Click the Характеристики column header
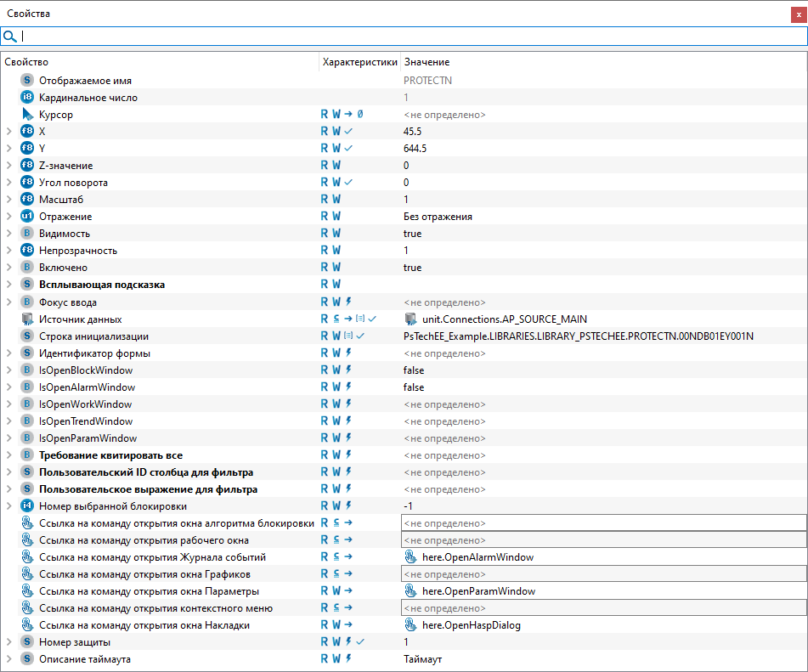The width and height of the screenshot is (808, 672). pyautogui.click(x=359, y=62)
